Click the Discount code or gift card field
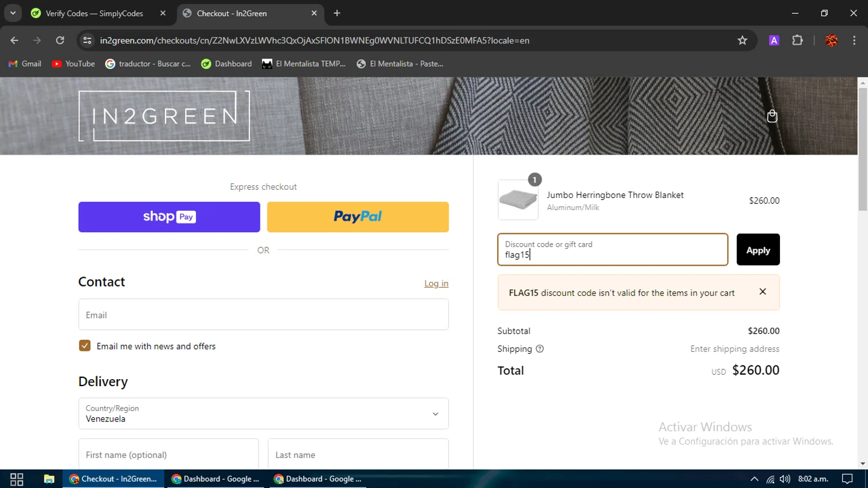Viewport: 868px width, 488px height. click(x=613, y=249)
